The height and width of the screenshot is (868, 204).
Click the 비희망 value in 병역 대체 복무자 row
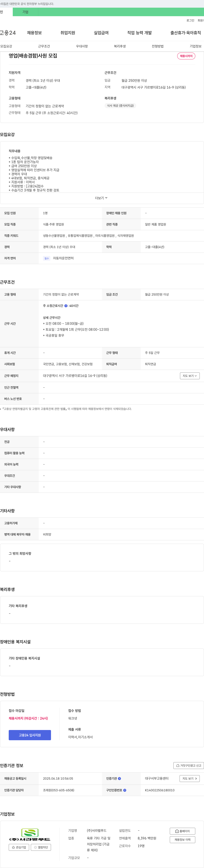47,535
